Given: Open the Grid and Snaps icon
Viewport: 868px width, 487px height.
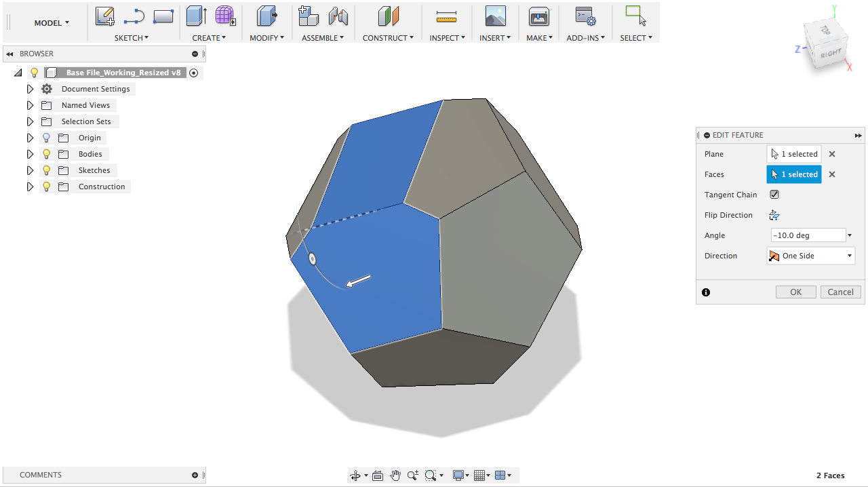Looking at the screenshot, I should tap(479, 475).
